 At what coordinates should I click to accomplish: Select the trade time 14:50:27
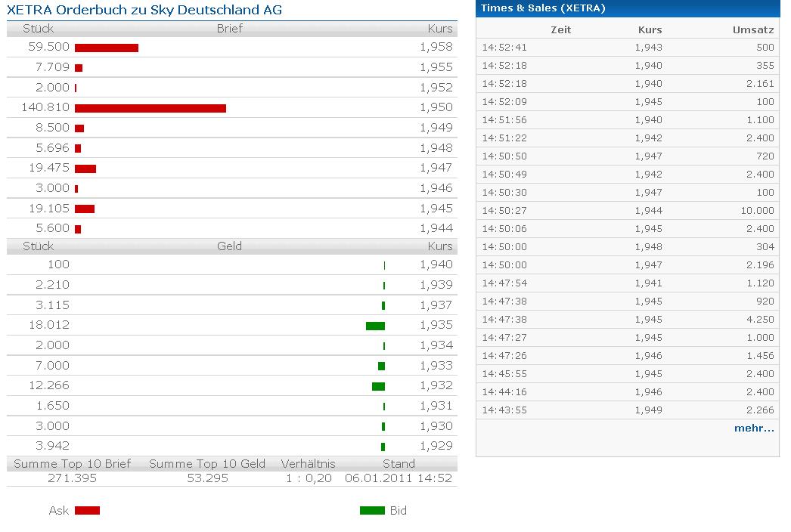click(x=504, y=211)
